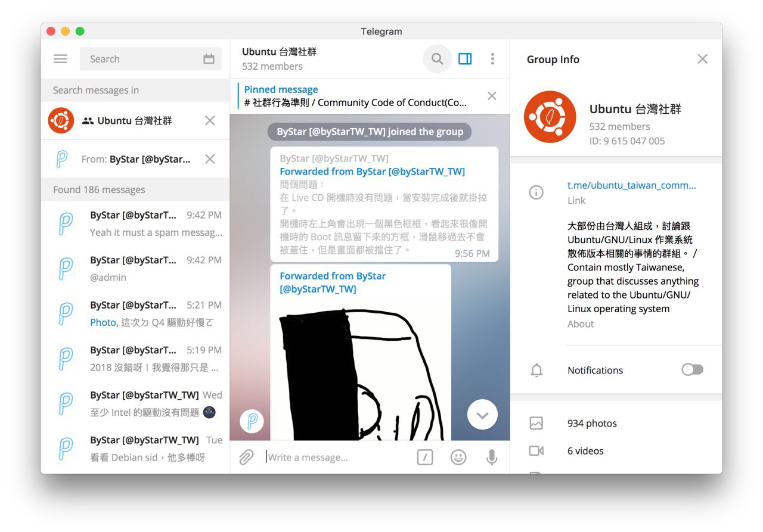Click the group About description text
763x532 pixels.
[x=633, y=267]
